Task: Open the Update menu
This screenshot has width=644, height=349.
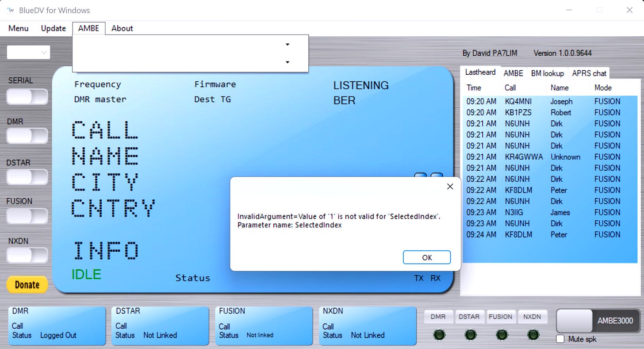Action: tap(53, 28)
